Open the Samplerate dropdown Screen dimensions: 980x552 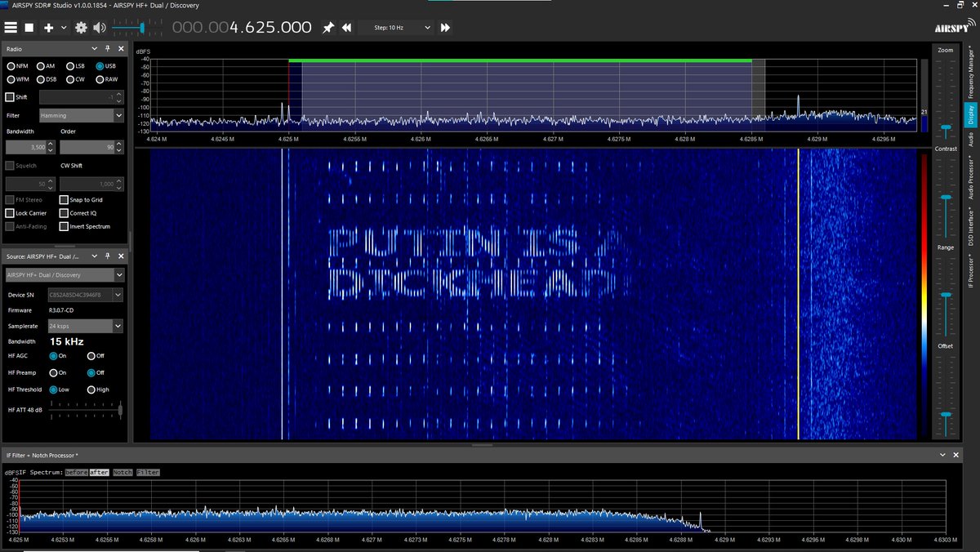coord(86,326)
